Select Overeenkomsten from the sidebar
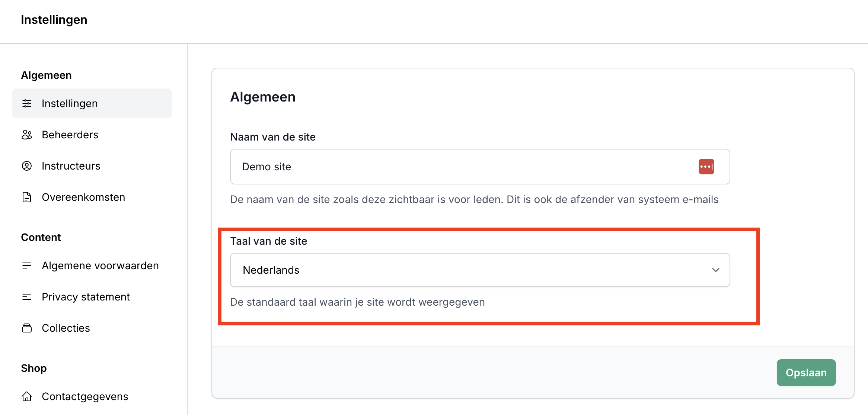 [x=83, y=197]
